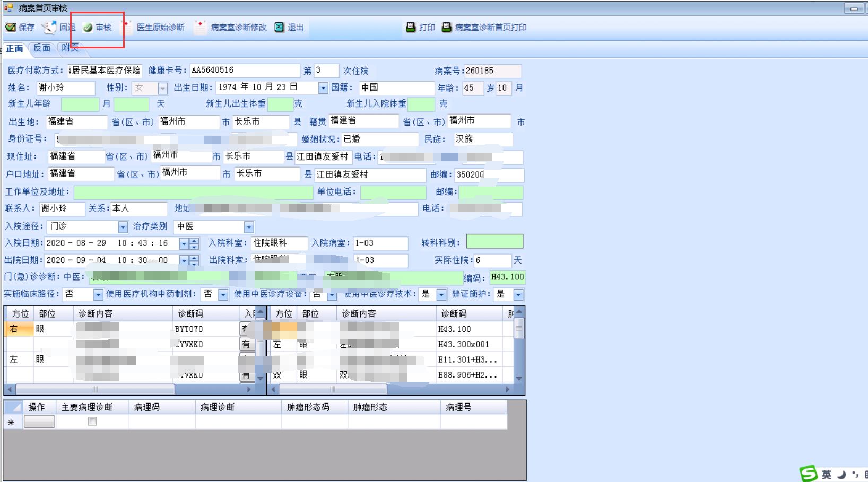Click the 病案室诊断修改 document icon
The image size is (868, 482).
(200, 27)
